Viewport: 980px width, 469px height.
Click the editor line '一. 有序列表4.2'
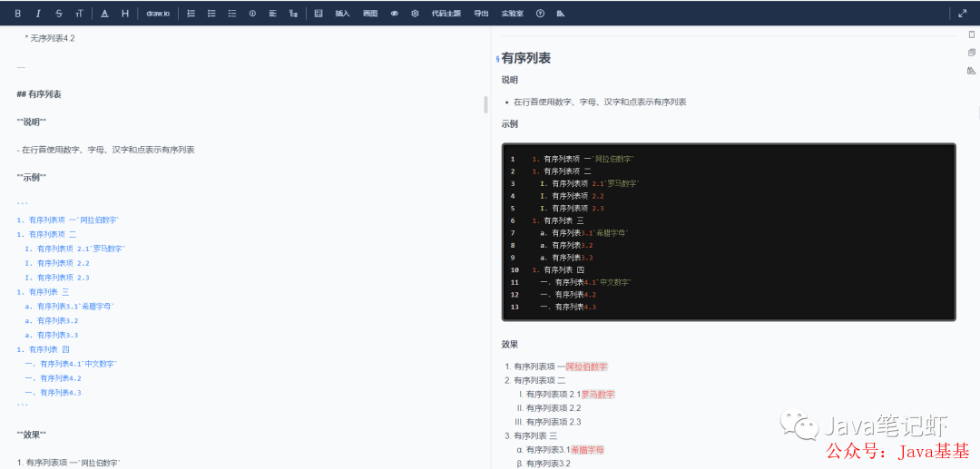click(54, 377)
